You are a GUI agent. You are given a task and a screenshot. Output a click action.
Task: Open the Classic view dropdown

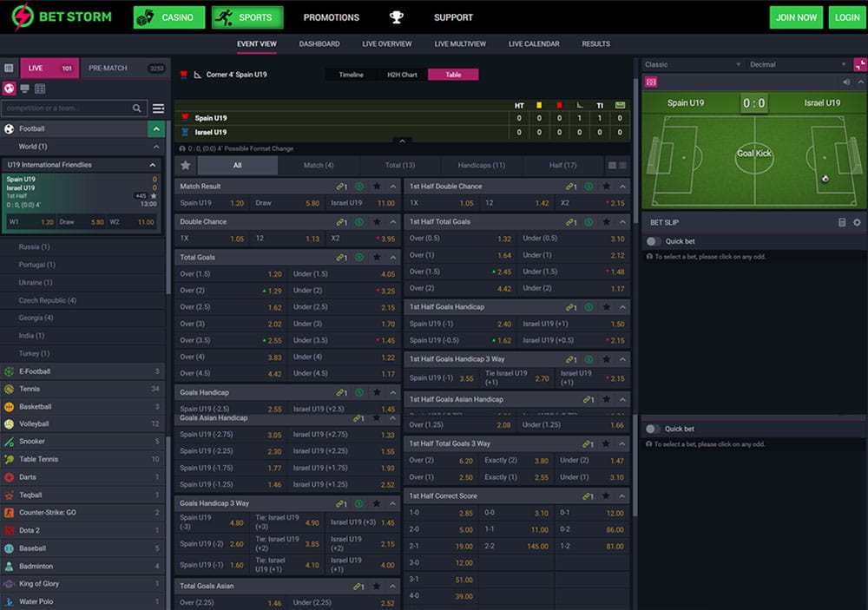(693, 65)
